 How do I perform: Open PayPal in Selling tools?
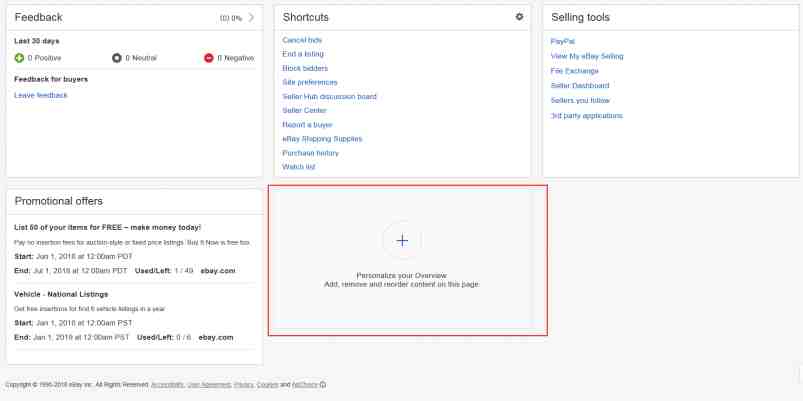tap(563, 41)
